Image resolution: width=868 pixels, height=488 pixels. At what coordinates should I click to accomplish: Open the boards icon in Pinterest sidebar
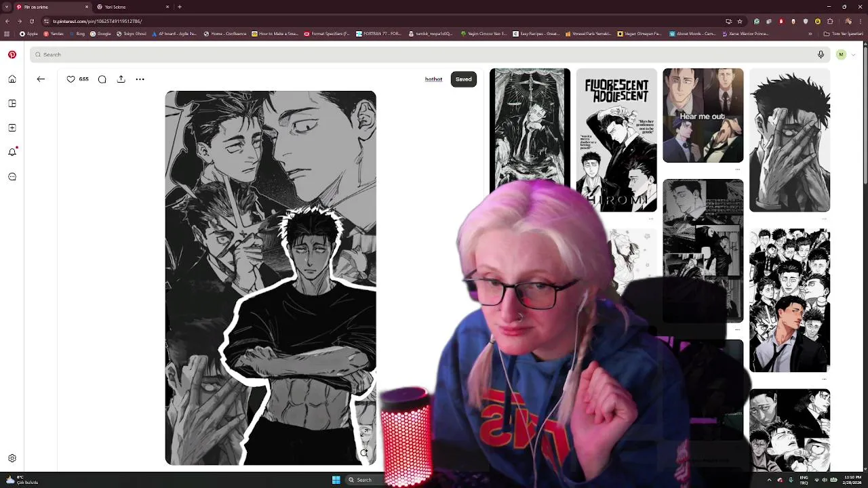[x=12, y=104]
